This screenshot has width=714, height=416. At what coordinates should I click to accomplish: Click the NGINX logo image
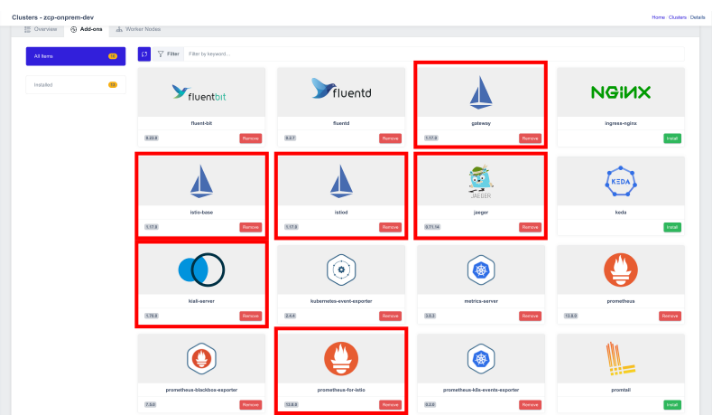click(x=621, y=92)
